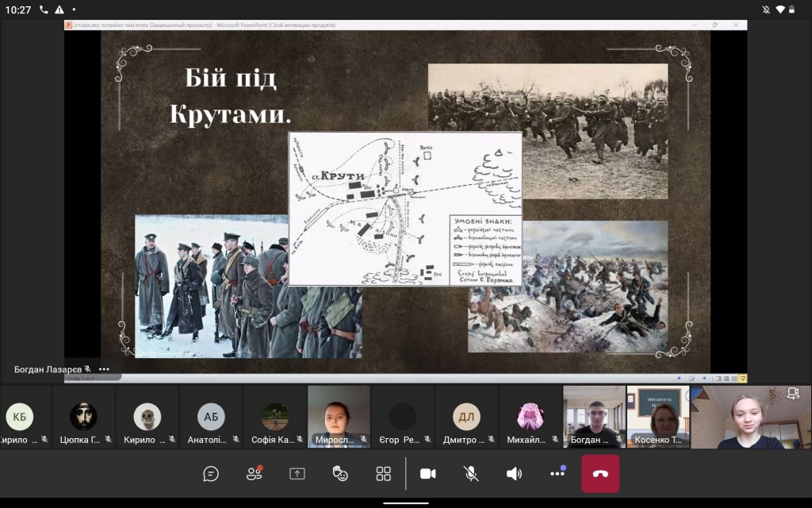Change the meeting view layout

tap(384, 474)
